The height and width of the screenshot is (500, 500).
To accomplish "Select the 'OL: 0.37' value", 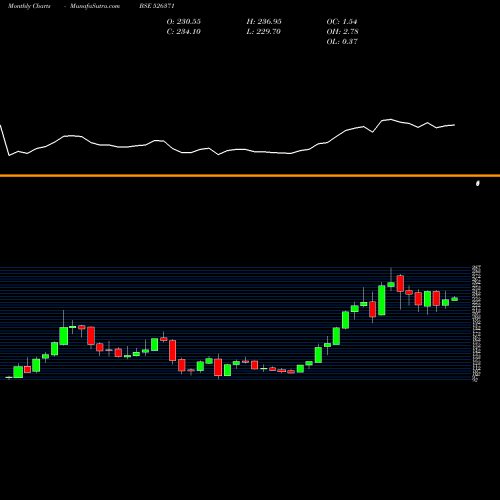I will coord(342,42).
